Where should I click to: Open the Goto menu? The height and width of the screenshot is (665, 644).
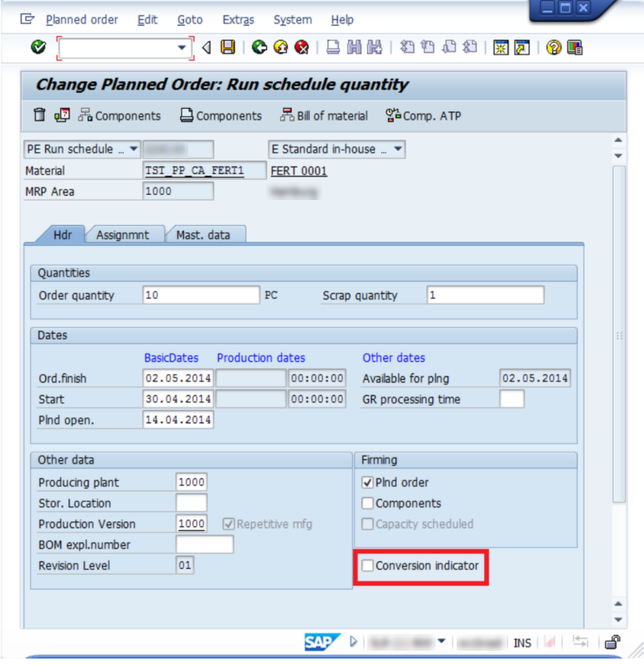(x=190, y=19)
